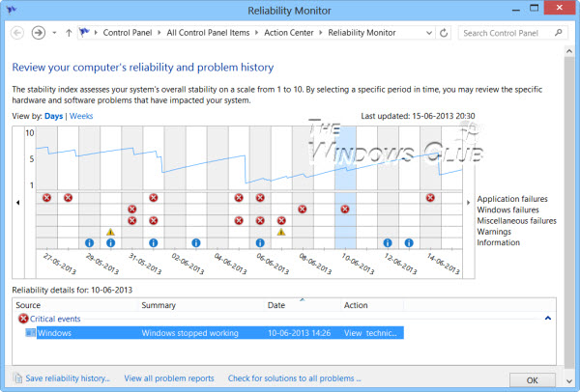Select application failure icon for 05-06-2013
Screen dimensions: 580x392
pos(239,198)
